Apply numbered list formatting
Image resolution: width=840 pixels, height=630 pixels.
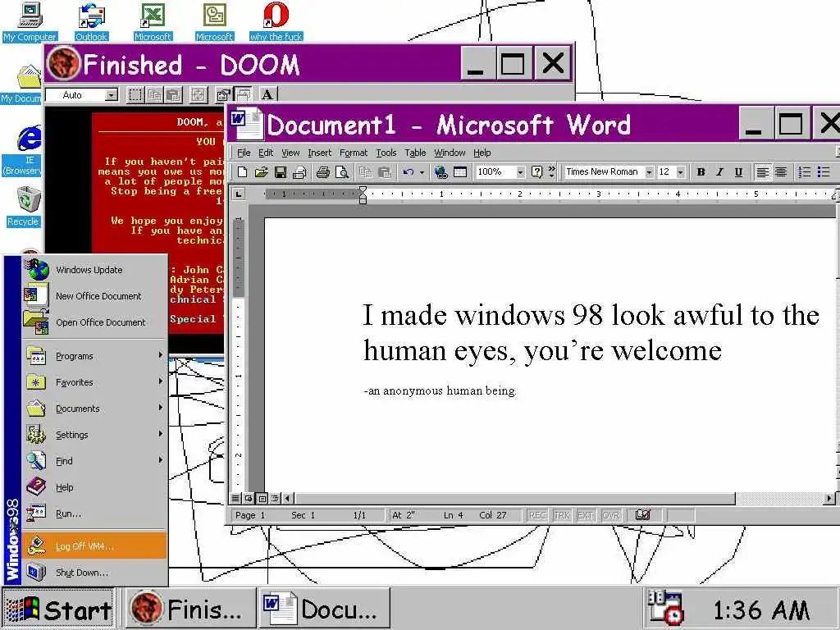click(804, 172)
